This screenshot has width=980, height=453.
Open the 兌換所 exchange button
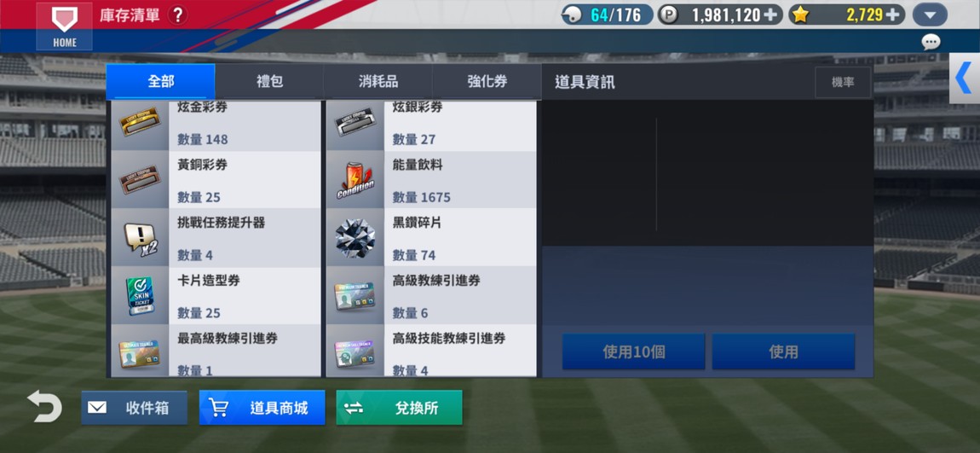pyautogui.click(x=400, y=408)
